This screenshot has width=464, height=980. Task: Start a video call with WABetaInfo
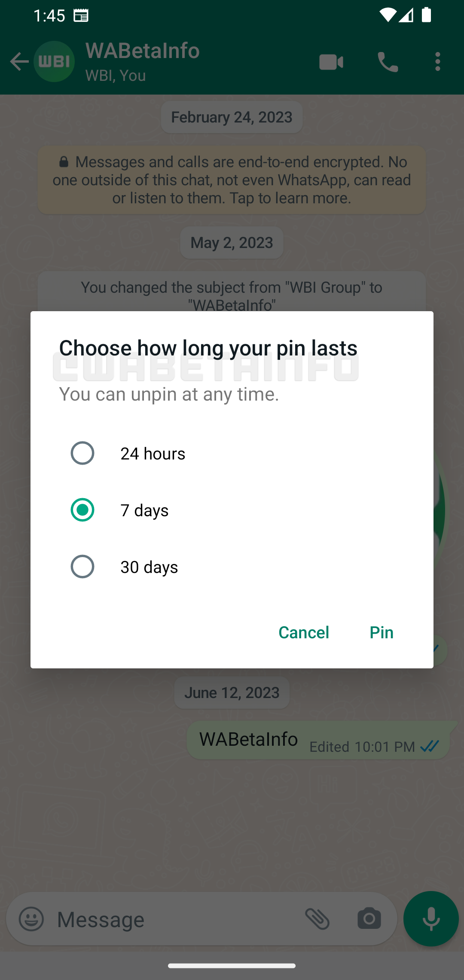point(331,61)
